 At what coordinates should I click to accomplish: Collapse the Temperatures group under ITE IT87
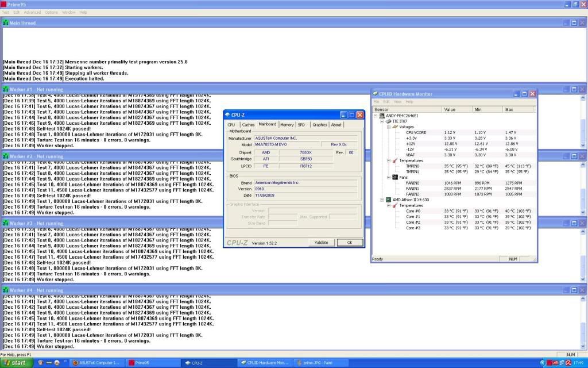(389, 161)
